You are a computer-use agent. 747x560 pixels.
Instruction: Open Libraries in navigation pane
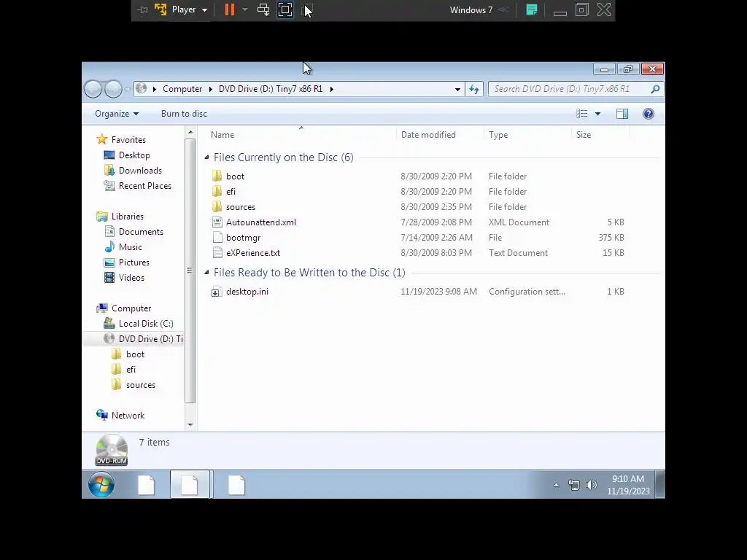pyautogui.click(x=127, y=216)
